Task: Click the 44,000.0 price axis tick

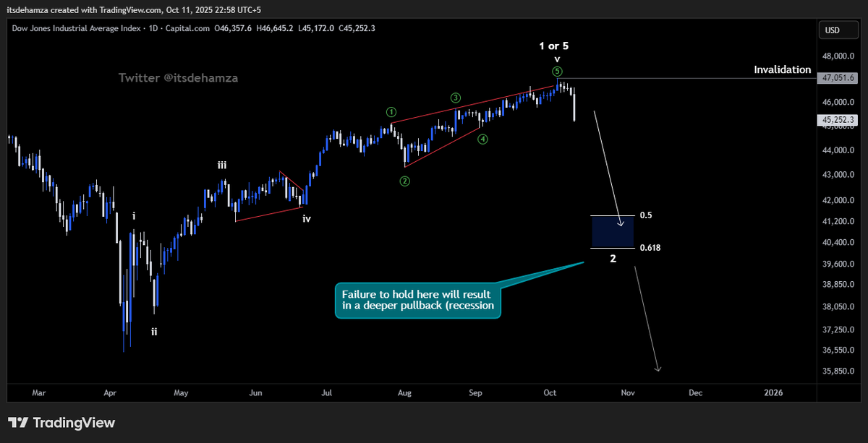Action: (x=840, y=150)
